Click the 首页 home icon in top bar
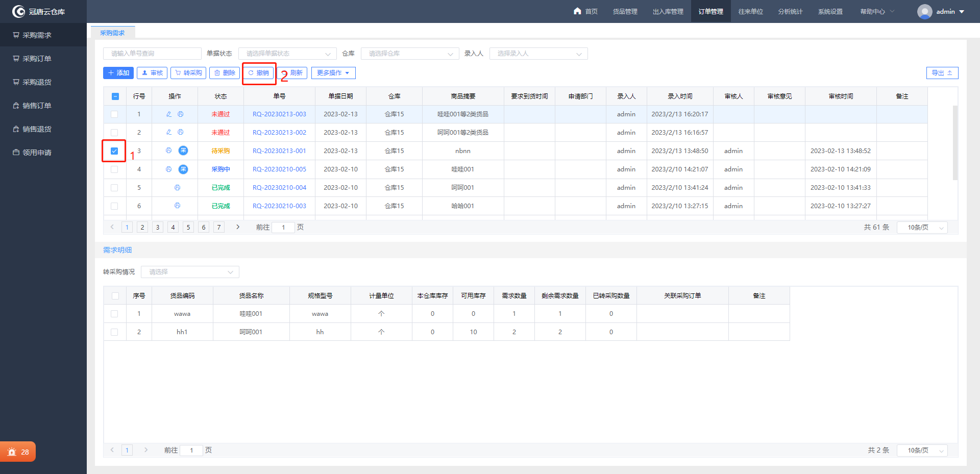 (577, 11)
